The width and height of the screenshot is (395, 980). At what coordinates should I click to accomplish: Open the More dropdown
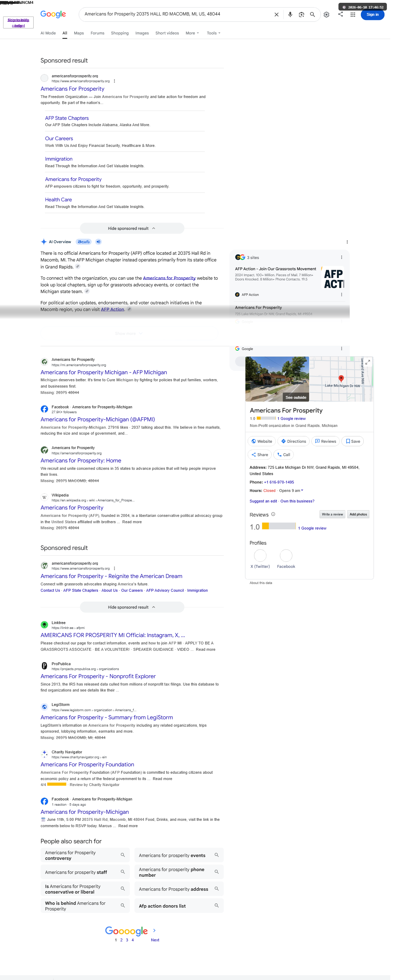pos(192,33)
